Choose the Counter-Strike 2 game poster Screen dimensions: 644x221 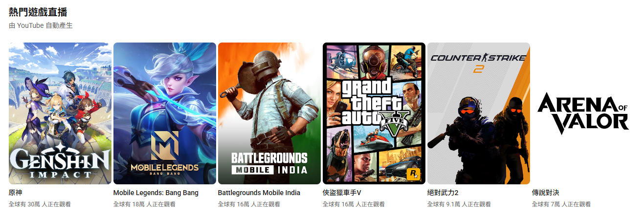point(479,113)
